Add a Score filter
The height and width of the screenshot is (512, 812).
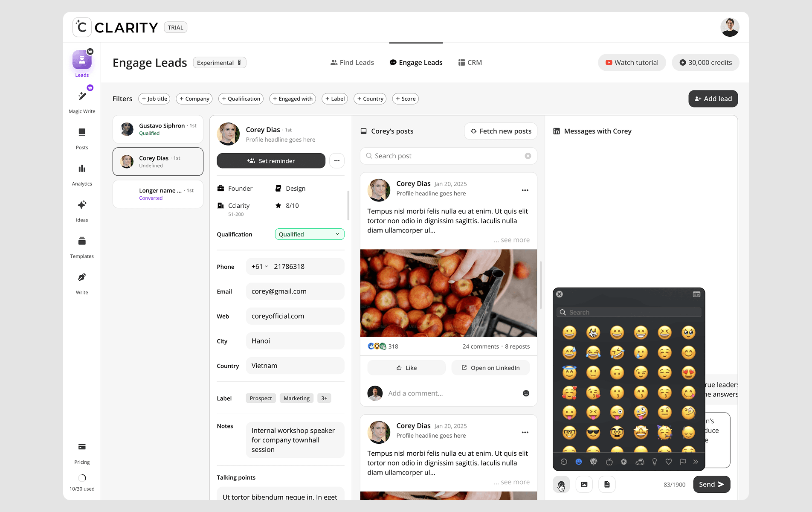coord(406,99)
